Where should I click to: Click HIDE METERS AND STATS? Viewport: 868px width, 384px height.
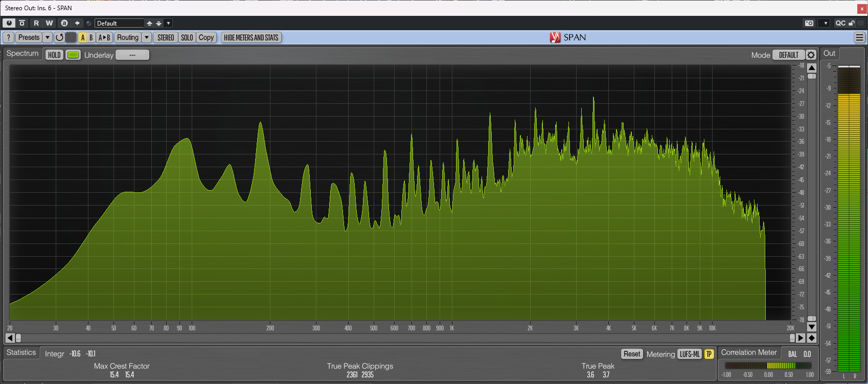[251, 37]
